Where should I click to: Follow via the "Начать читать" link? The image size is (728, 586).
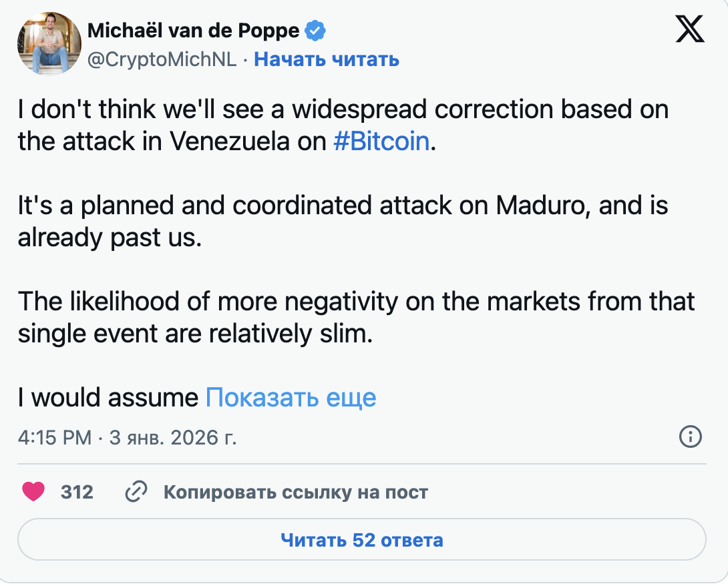[327, 59]
